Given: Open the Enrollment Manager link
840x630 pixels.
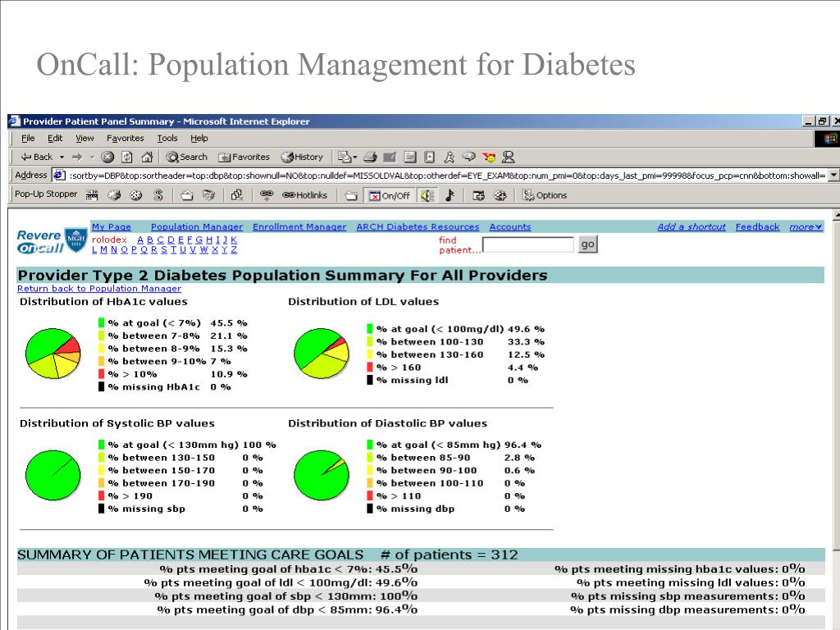Looking at the screenshot, I should tap(299, 226).
